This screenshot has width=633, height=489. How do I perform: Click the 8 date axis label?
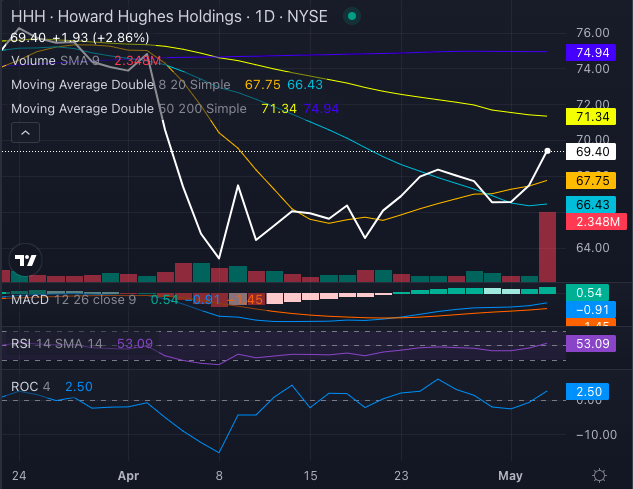(x=219, y=476)
